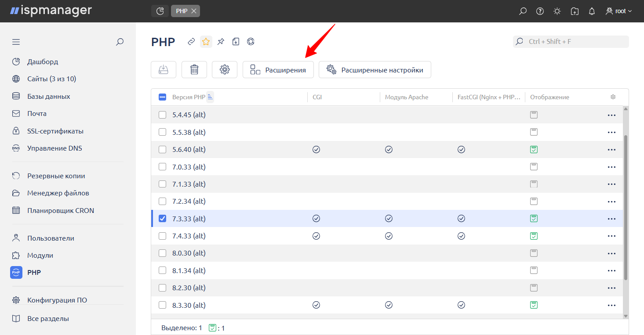
Task: Install a PHP version using the install icon
Action: click(163, 69)
